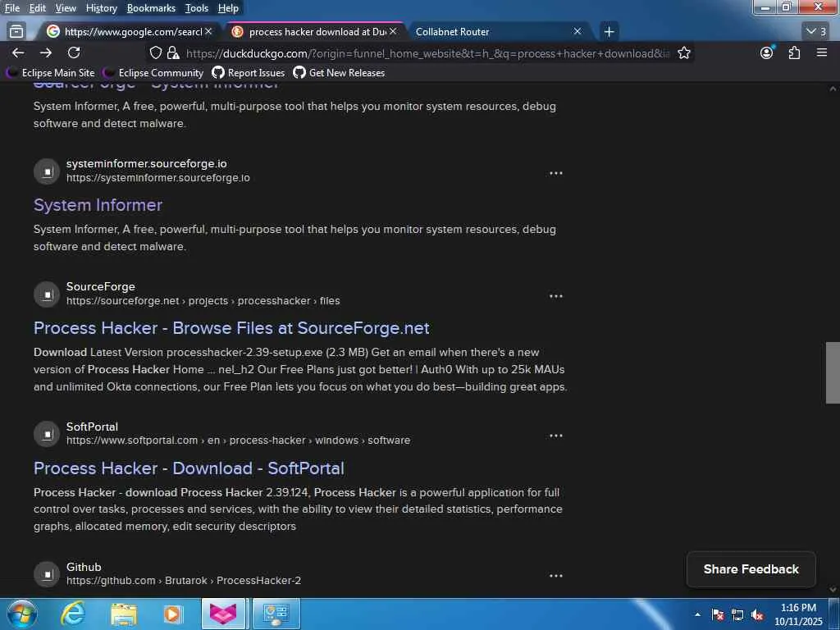This screenshot has width=840, height=630.
Task: Click the scrollbar up arrow
Action: click(x=833, y=89)
